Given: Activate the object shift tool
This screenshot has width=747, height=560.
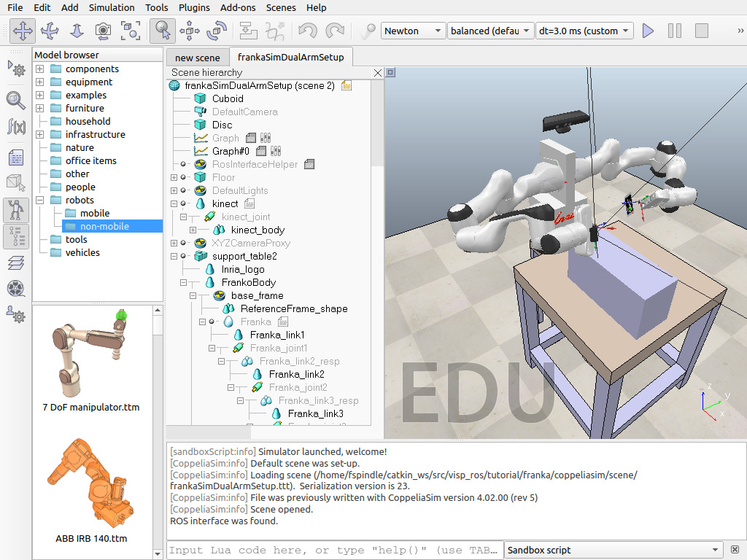Looking at the screenshot, I should tap(190, 31).
